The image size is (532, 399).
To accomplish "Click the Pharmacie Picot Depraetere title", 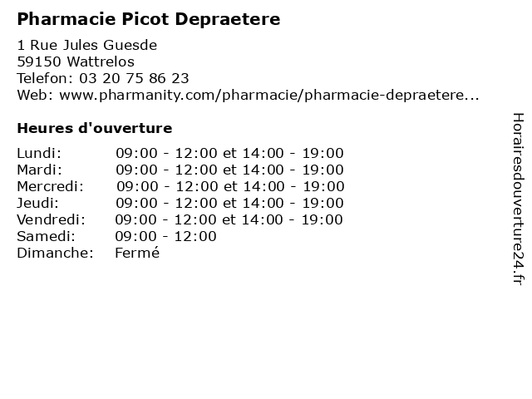I will click(149, 19).
